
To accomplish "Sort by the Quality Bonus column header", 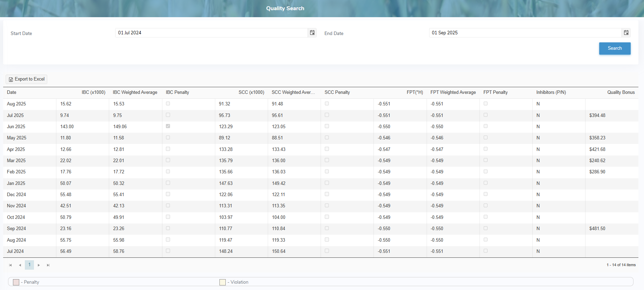I will (621, 92).
